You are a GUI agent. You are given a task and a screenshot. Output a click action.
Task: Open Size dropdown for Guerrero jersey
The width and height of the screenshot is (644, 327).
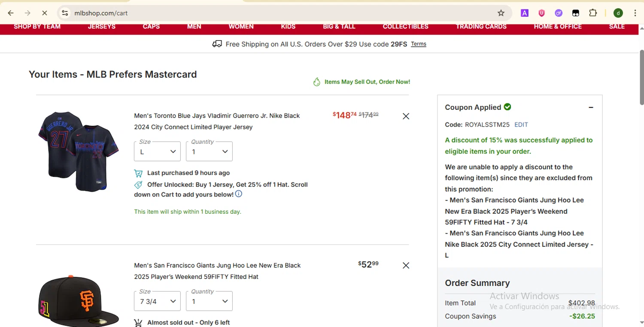click(x=157, y=151)
